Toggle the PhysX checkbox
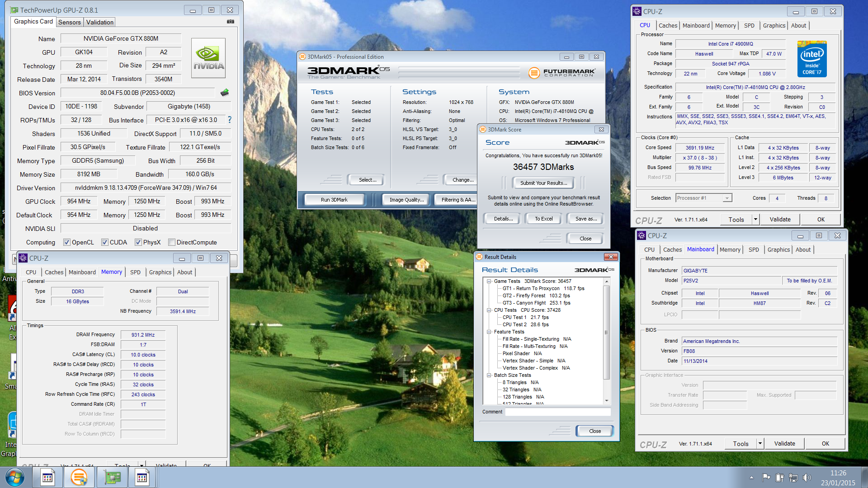This screenshot has height=488, width=868. [138, 242]
